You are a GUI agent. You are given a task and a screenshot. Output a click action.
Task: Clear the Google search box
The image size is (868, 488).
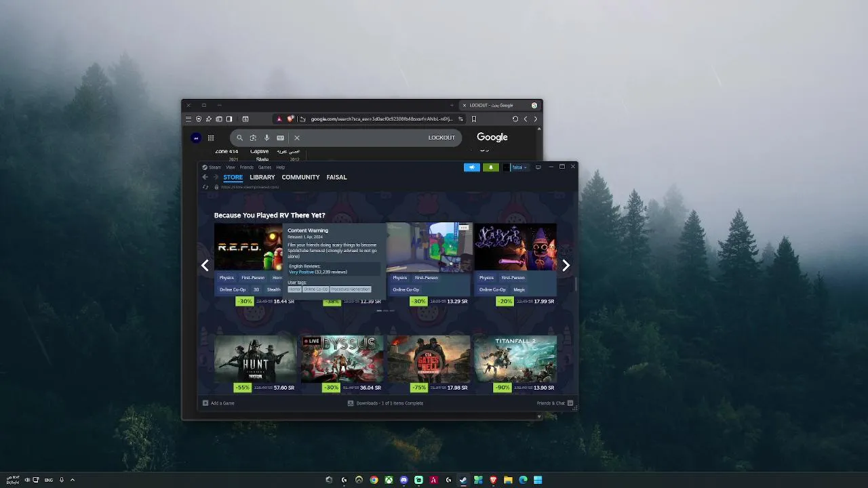296,138
